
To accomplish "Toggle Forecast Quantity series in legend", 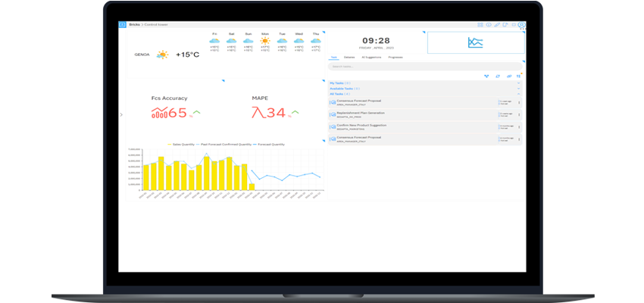I will (x=269, y=144).
